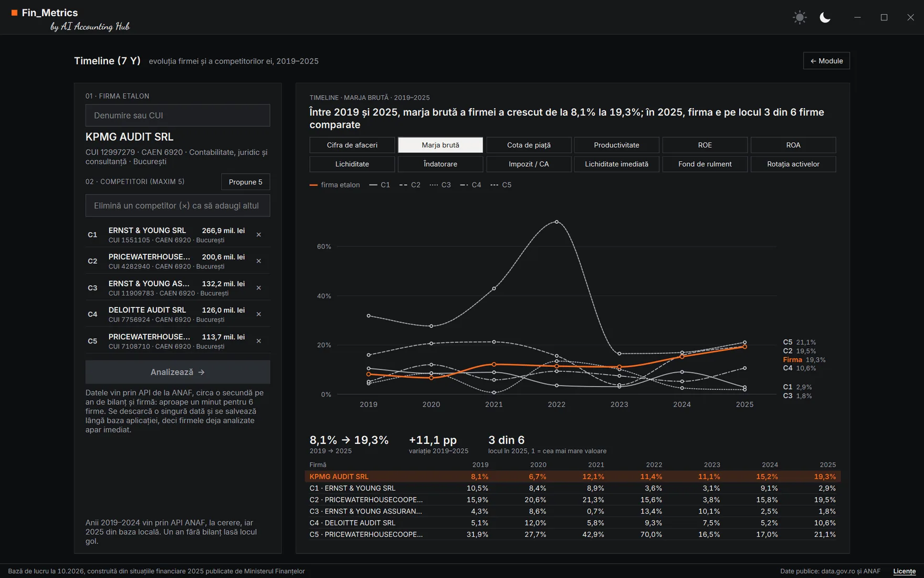Click the Propune 5 button
Image resolution: width=924 pixels, height=578 pixels.
245,182
